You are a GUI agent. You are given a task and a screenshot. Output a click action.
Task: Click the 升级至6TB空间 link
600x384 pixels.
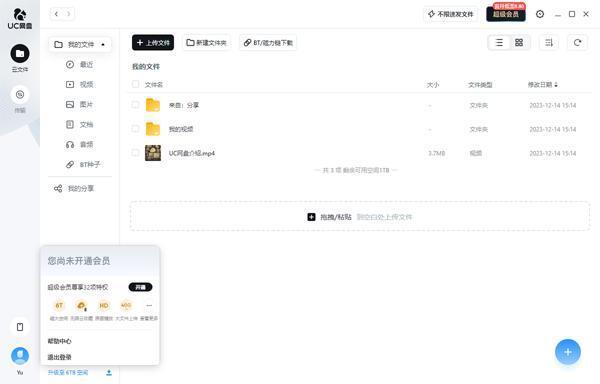click(x=68, y=373)
